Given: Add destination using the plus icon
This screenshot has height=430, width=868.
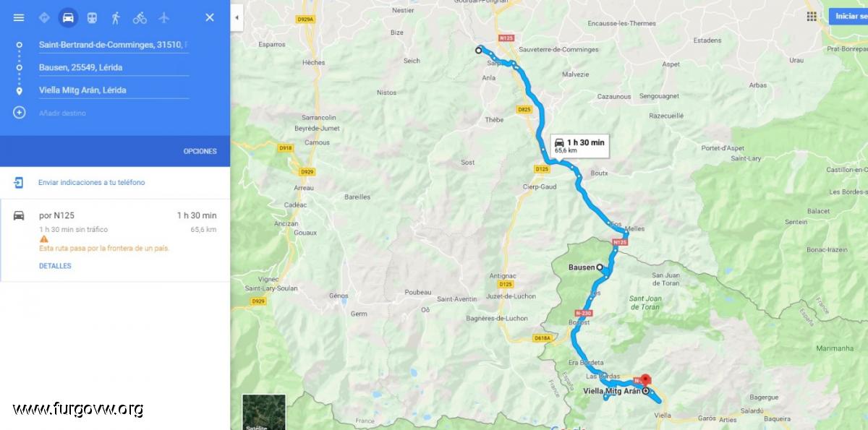Looking at the screenshot, I should coord(20,113).
